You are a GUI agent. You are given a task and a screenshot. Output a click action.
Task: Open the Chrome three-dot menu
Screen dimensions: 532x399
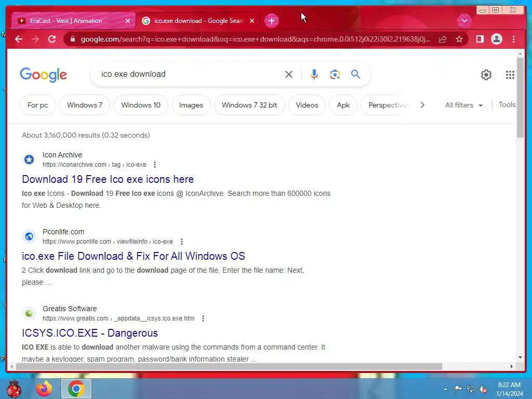point(513,39)
